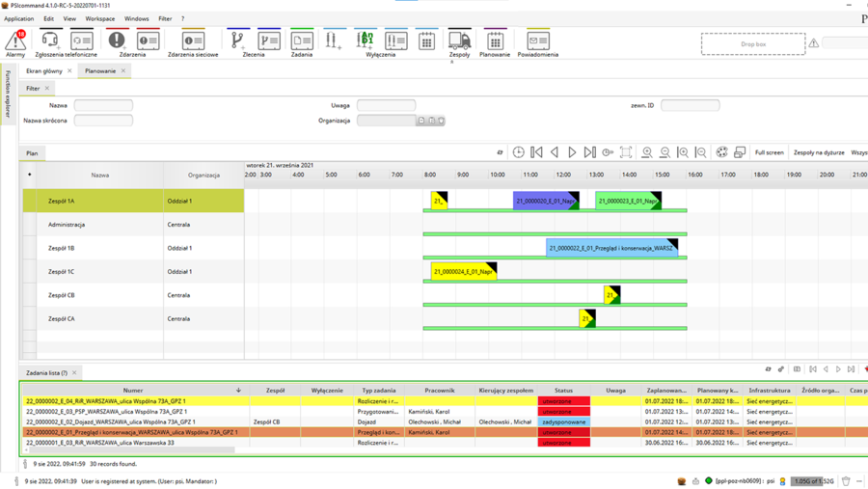Click the Drop box area

tap(753, 43)
